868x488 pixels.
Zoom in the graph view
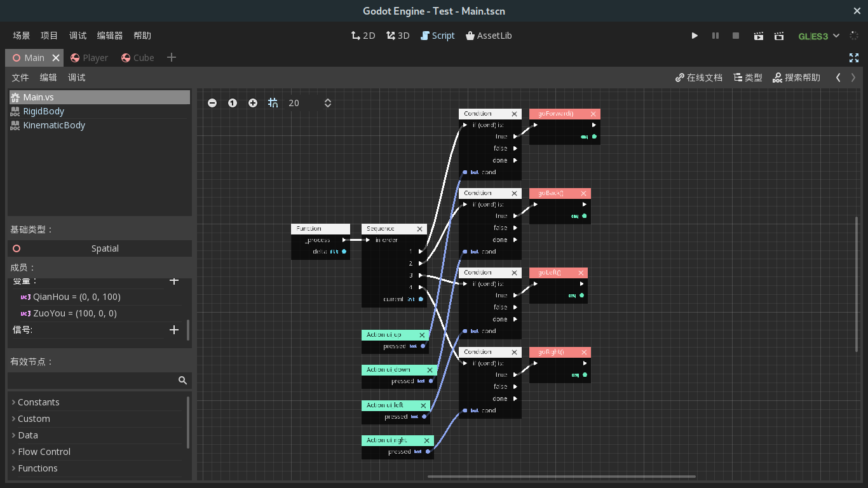(x=253, y=103)
